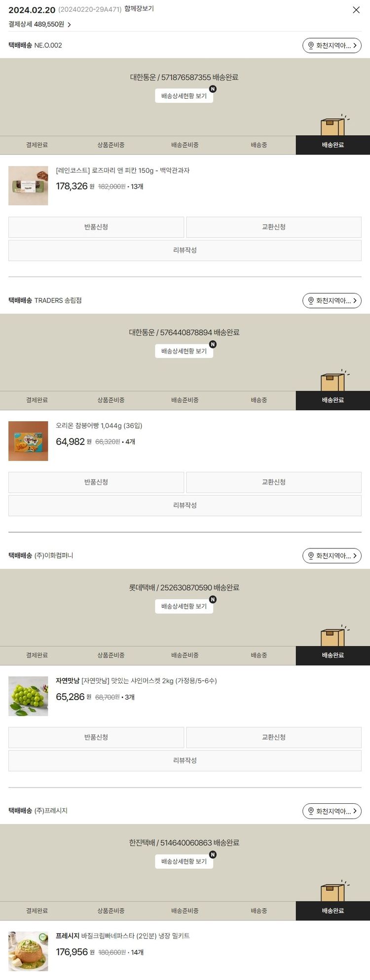The image size is (370, 980).
Task: Expand 결제상세 489,550원 chevron
Action: [x=69, y=24]
